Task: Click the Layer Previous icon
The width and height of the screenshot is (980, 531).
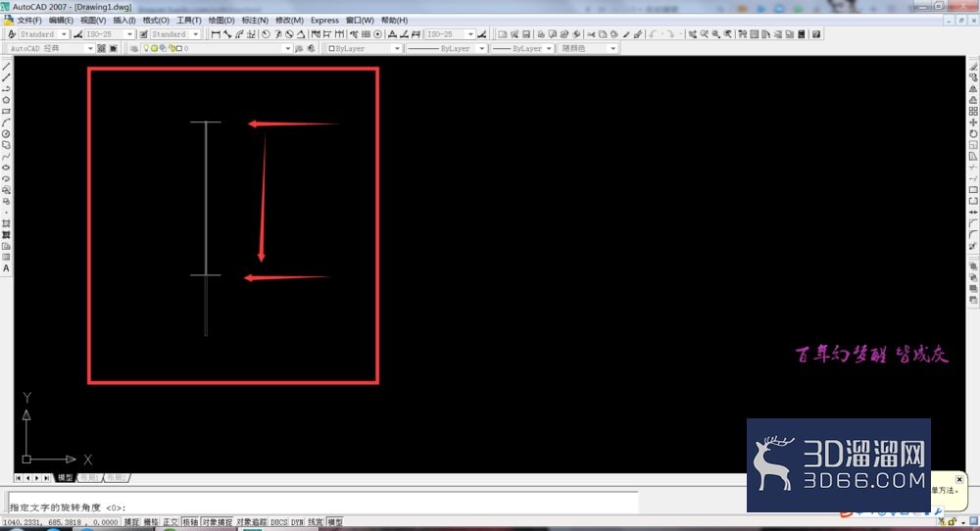Action: click(x=311, y=48)
